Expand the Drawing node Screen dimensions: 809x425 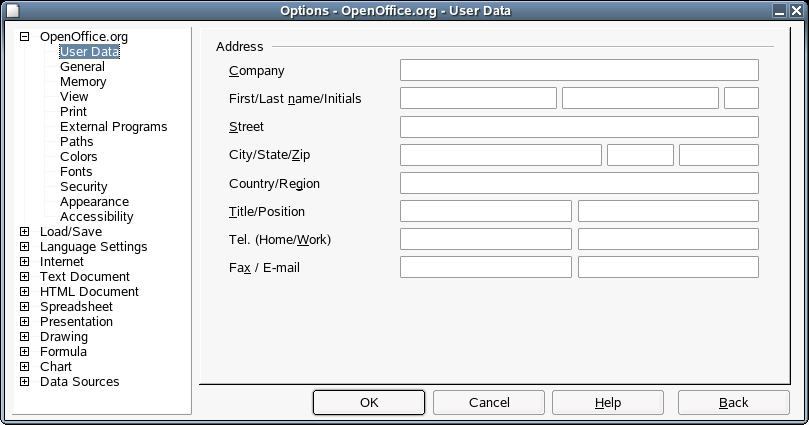pos(24,336)
